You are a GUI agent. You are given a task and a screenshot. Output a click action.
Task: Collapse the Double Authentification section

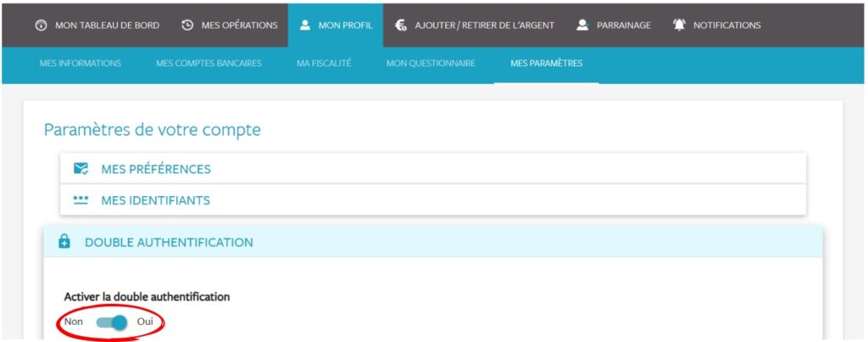click(x=169, y=242)
